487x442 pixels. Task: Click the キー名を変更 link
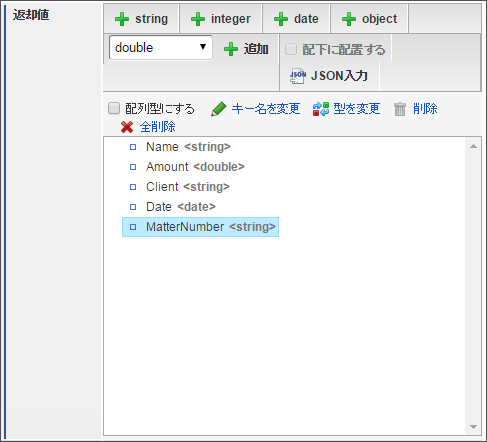(x=266, y=109)
